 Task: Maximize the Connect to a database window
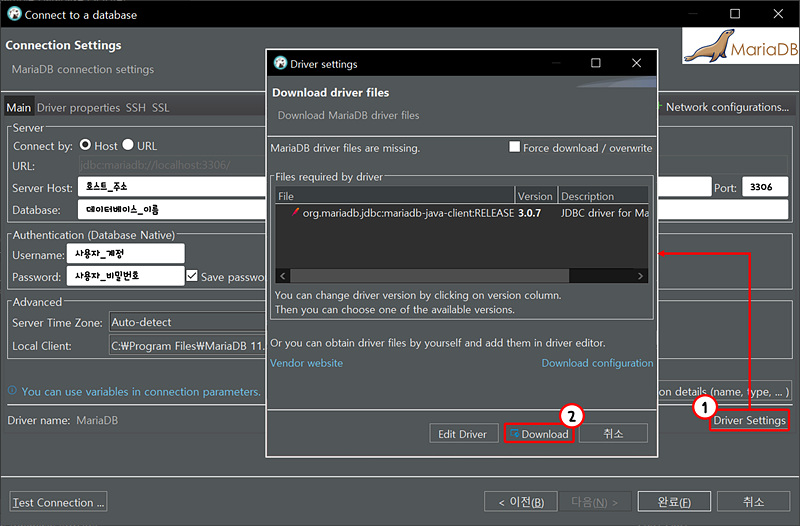click(735, 14)
